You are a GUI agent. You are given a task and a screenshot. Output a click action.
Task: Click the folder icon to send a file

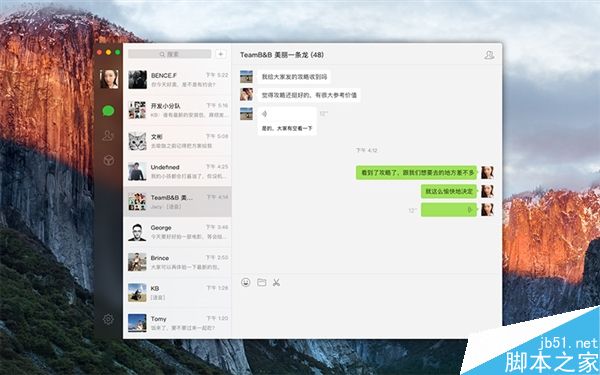point(261,282)
